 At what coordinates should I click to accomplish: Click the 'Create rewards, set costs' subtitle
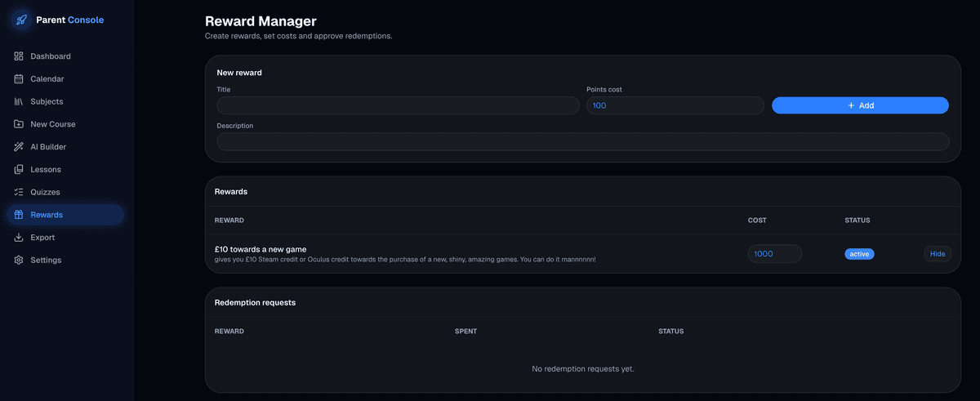click(299, 36)
